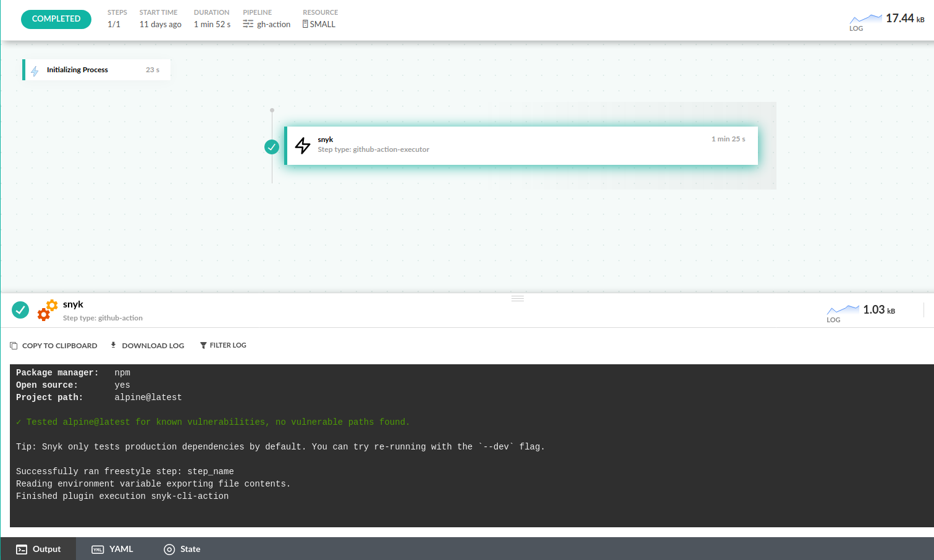The image size is (934, 560).
Task: Download the step log
Action: (148, 346)
